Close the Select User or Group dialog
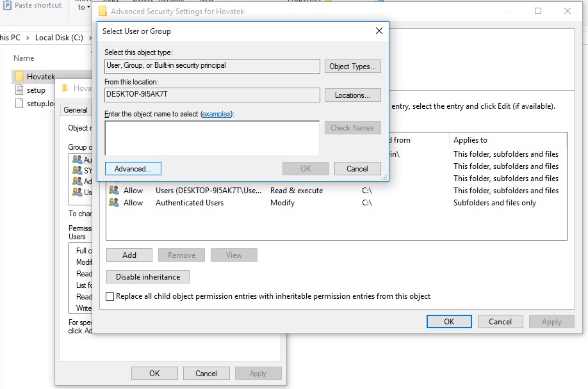 click(x=379, y=31)
